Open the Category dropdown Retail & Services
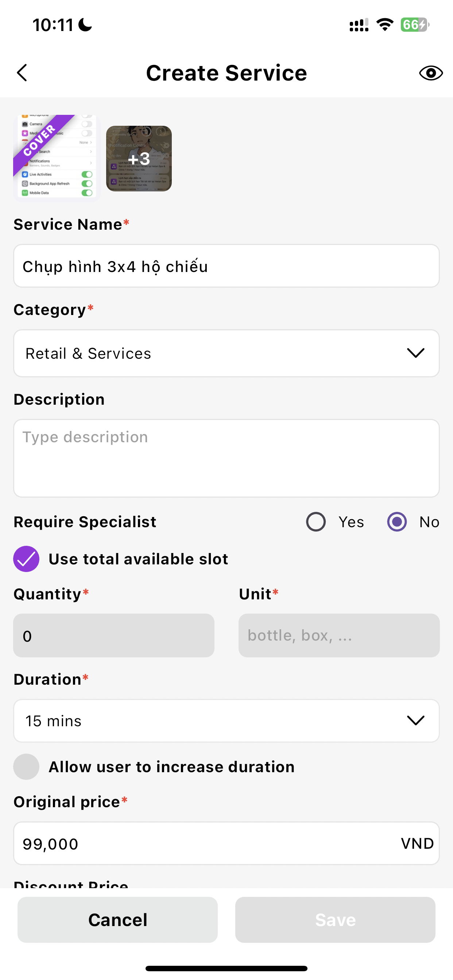Screen dimensions: 453x980 (226, 353)
